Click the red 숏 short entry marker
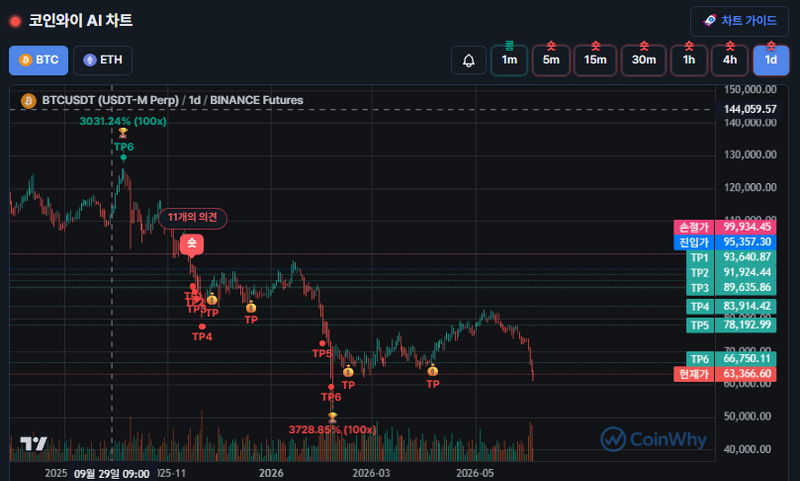The height and width of the screenshot is (481, 800). point(191,244)
